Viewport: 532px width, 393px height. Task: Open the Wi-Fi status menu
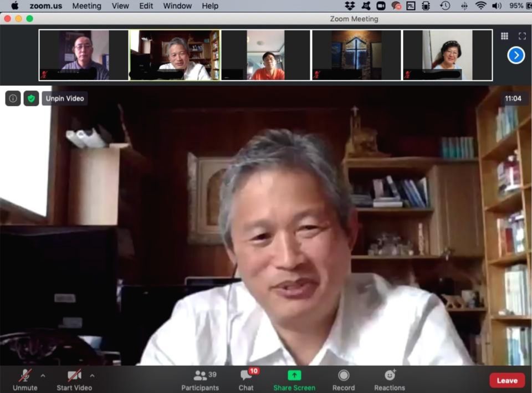click(x=480, y=6)
